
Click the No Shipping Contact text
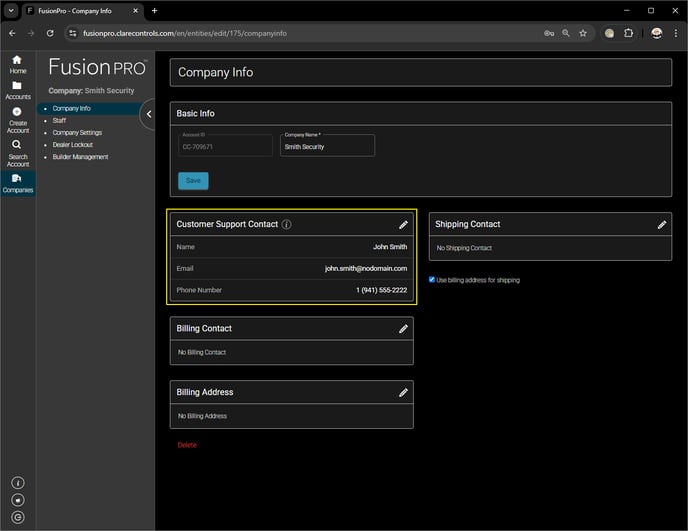point(464,248)
